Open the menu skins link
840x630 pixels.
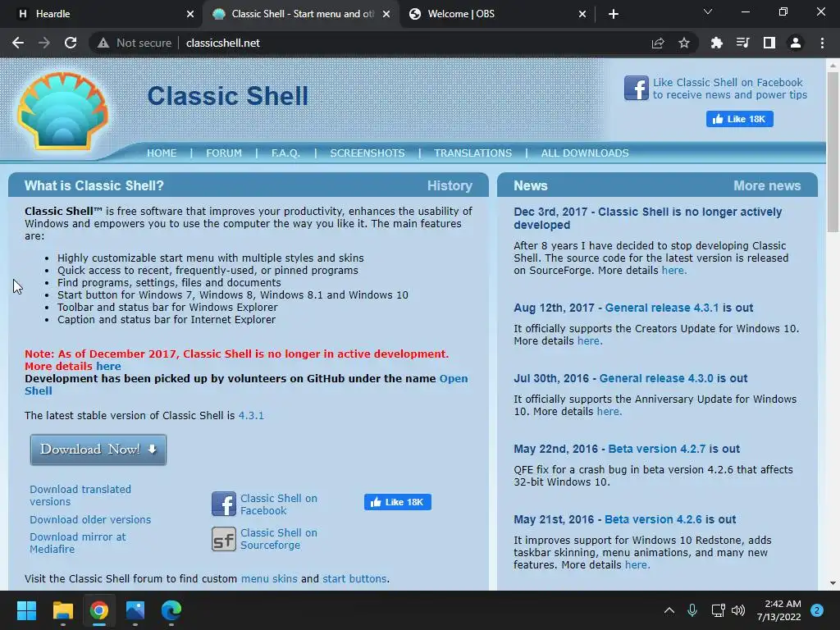[269, 579]
